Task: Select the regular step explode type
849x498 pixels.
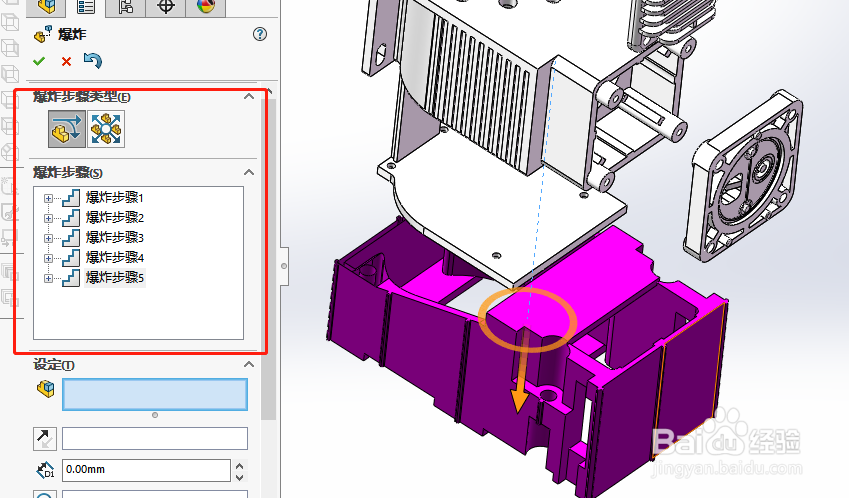Action: tap(67, 129)
